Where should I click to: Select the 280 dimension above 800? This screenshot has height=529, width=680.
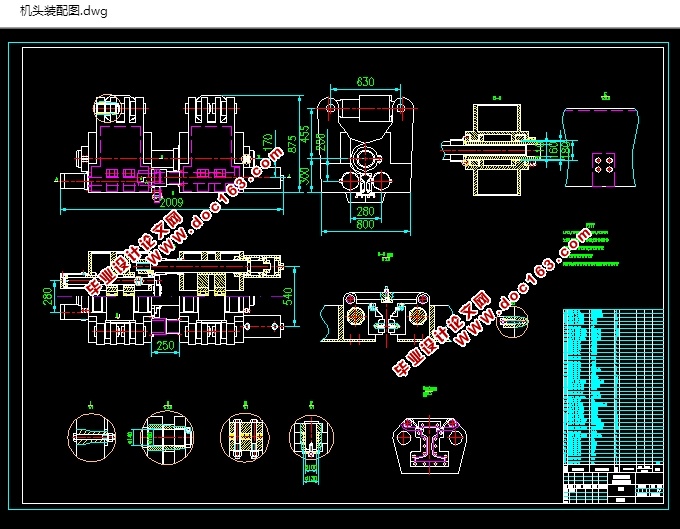pos(365,211)
